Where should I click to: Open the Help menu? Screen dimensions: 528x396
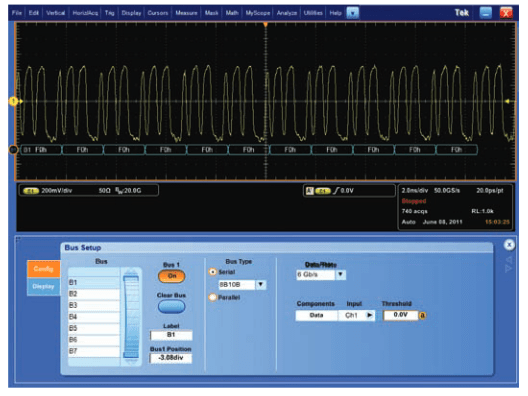tap(335, 13)
